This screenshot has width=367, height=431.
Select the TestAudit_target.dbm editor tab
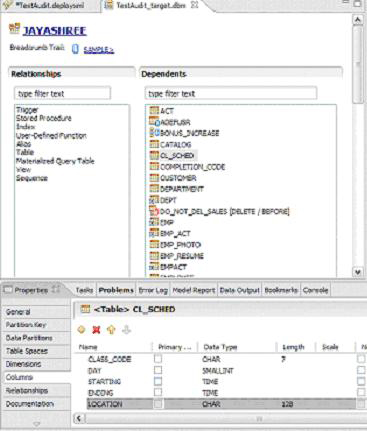pos(151,6)
